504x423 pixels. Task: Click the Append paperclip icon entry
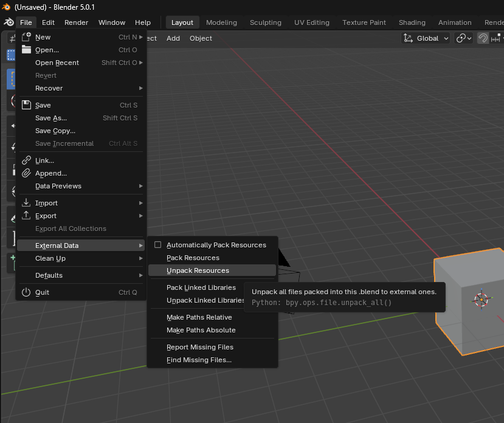[x=26, y=173]
